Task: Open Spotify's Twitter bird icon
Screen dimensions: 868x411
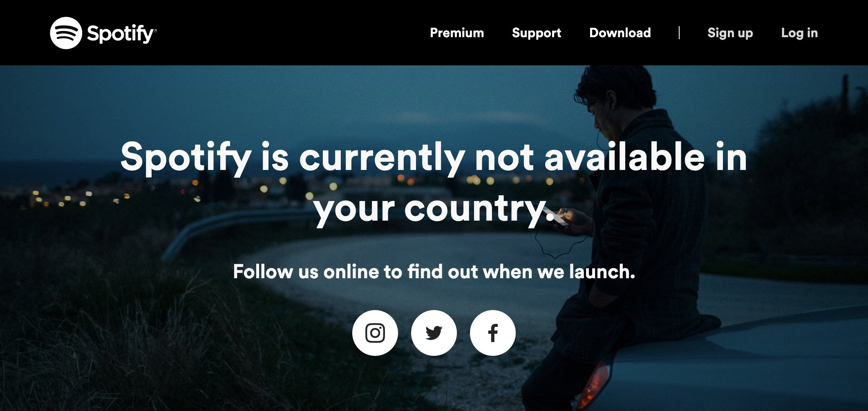Action: [x=434, y=333]
